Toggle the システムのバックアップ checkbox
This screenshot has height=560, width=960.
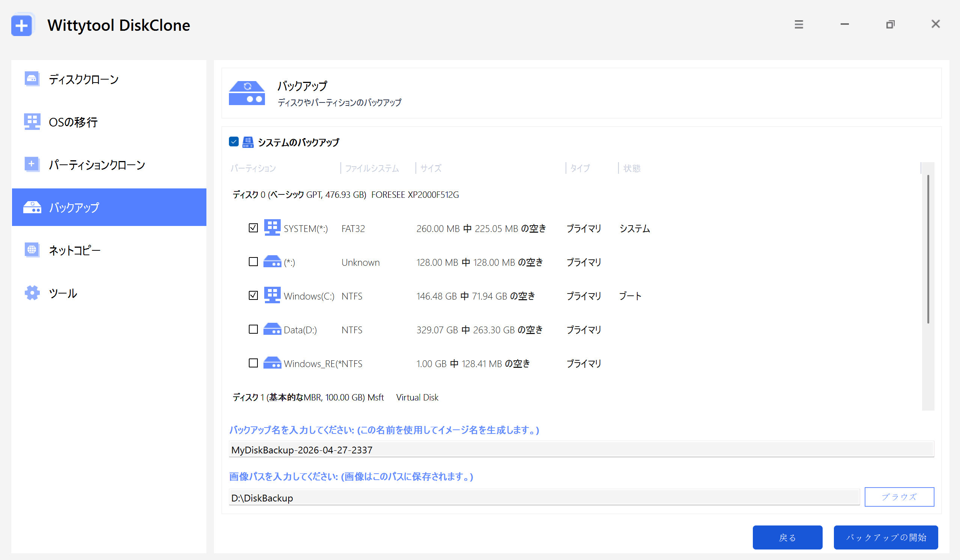[x=234, y=142]
